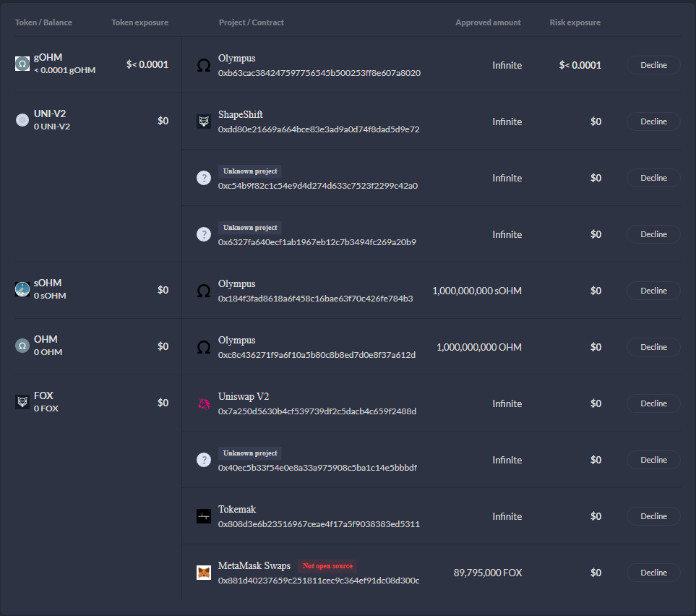Screen dimensions: 696x616
Task: Decline the MetaMask Swaps FOX approval
Action: tap(653, 573)
